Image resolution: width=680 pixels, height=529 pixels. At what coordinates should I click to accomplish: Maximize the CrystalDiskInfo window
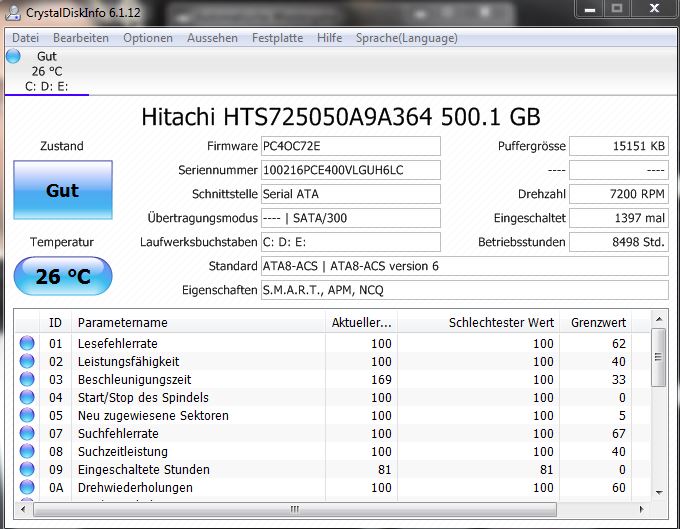[617, 9]
